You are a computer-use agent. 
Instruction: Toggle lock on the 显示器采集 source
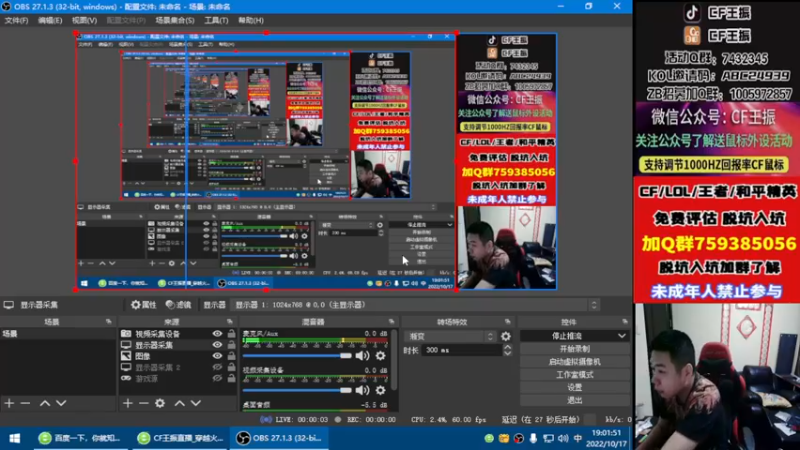231,345
